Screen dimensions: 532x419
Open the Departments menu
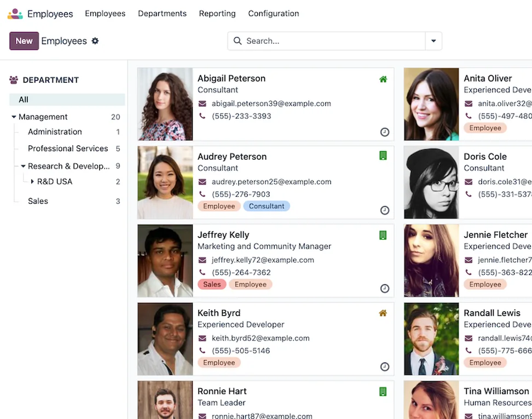[162, 14]
